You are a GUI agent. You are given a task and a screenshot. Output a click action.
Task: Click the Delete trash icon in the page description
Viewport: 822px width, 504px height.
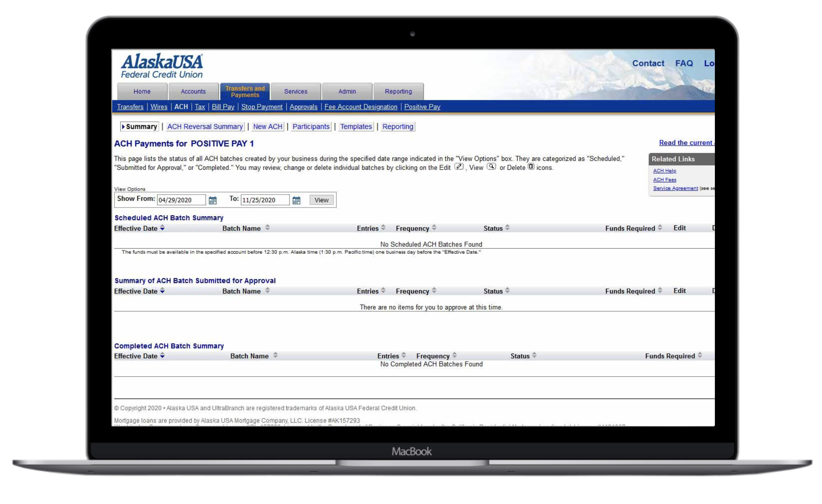(531, 167)
